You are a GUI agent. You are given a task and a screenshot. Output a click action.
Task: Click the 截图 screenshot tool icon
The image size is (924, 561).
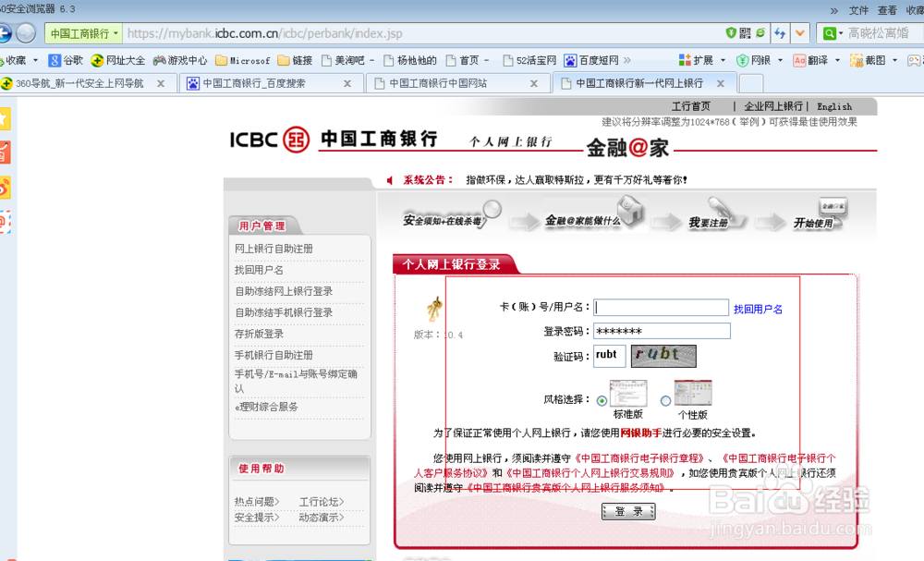point(856,59)
